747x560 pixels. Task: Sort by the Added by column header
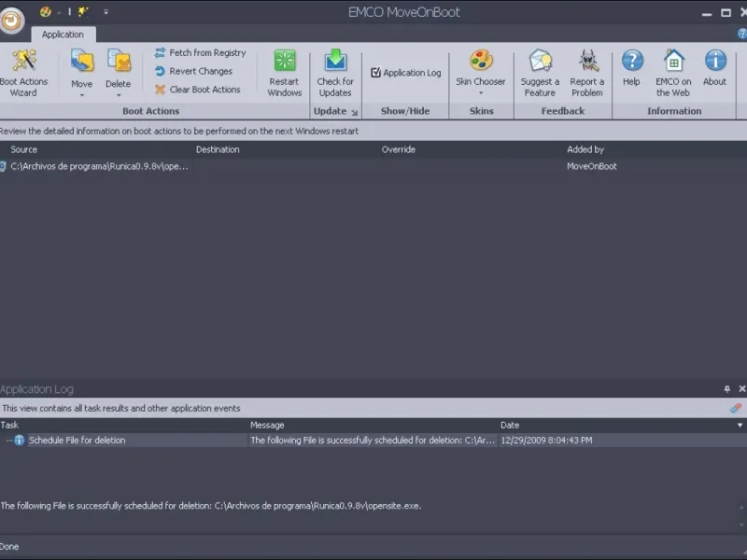coord(585,149)
